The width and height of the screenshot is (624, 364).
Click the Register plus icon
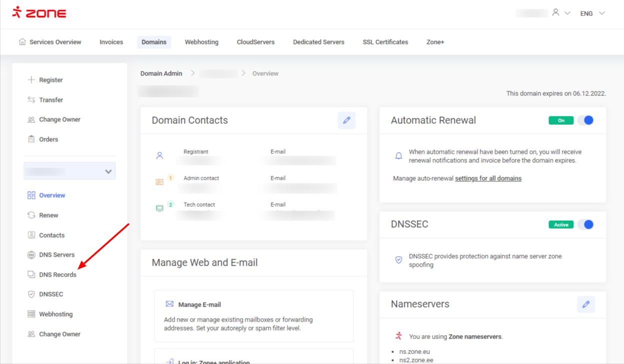31,80
